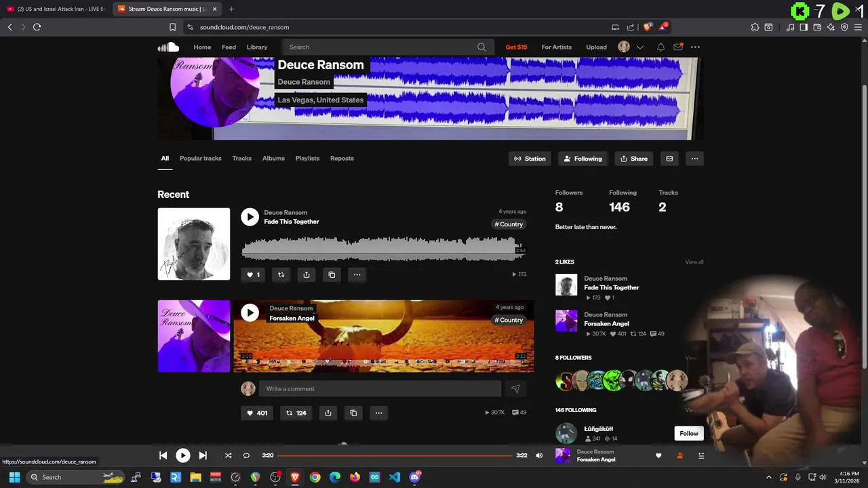868x488 pixels.
Task: Show hidden system tray icons
Action: 769,477
